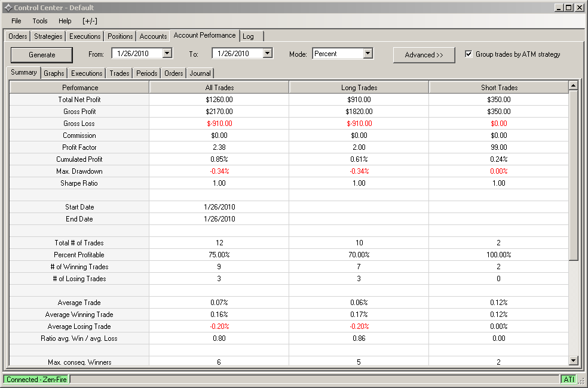Click the scrollbar up arrow
This screenshot has height=388, width=588.
click(573, 86)
